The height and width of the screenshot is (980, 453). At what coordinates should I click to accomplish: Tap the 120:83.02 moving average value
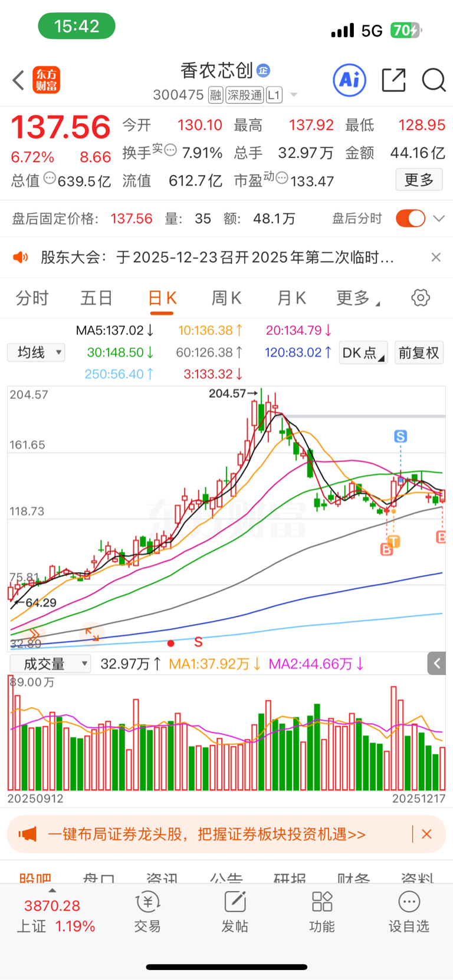pyautogui.click(x=298, y=352)
